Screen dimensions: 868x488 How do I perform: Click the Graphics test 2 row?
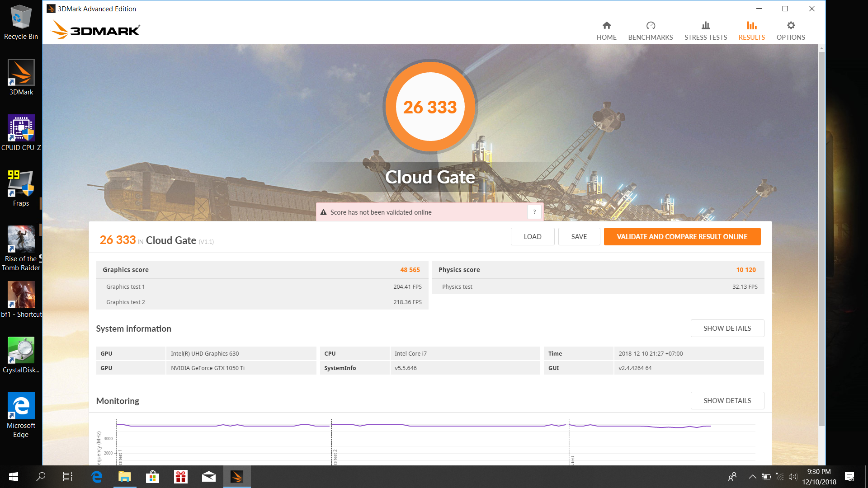(262, 302)
